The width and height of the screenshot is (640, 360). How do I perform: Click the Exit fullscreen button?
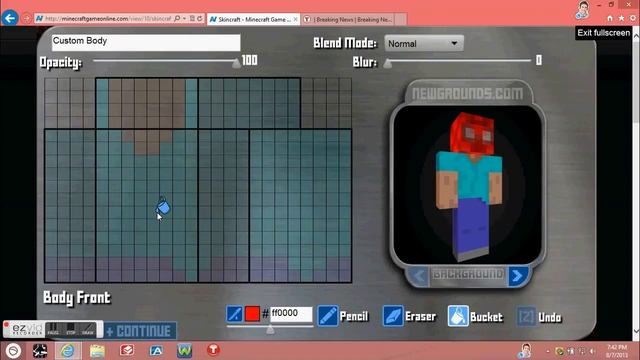(x=603, y=33)
